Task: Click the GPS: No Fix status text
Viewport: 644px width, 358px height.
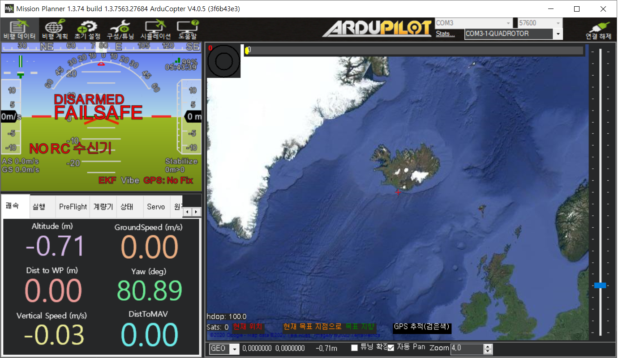Action: tap(168, 180)
